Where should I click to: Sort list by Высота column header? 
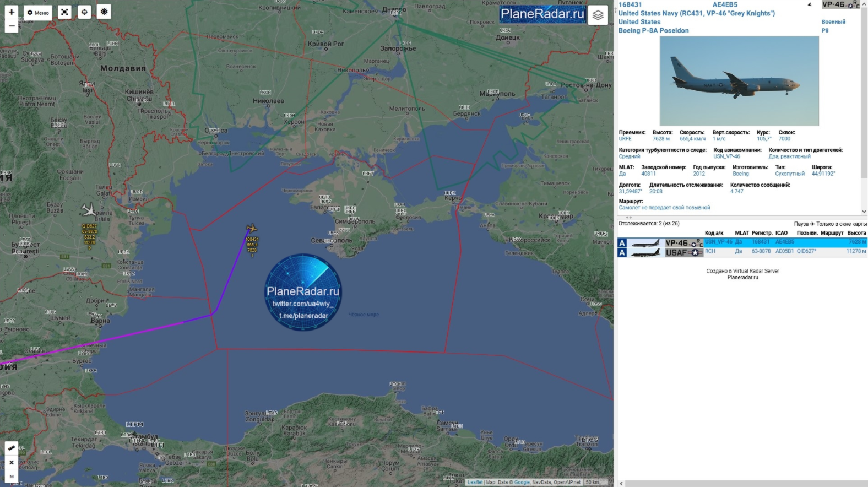pos(856,233)
